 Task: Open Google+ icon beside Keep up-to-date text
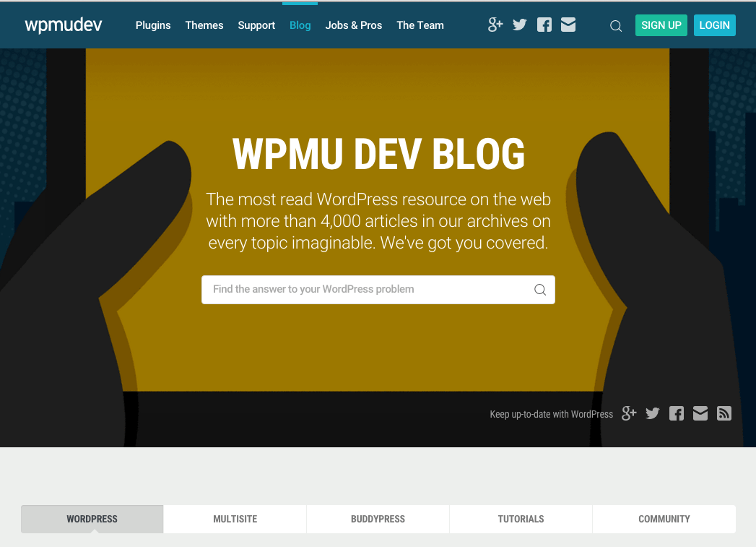pos(629,413)
